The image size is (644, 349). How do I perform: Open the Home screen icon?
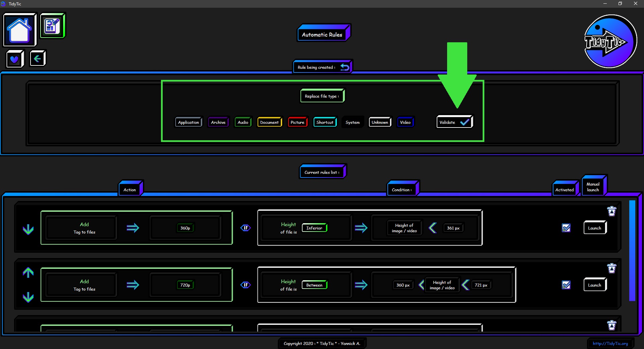click(19, 30)
